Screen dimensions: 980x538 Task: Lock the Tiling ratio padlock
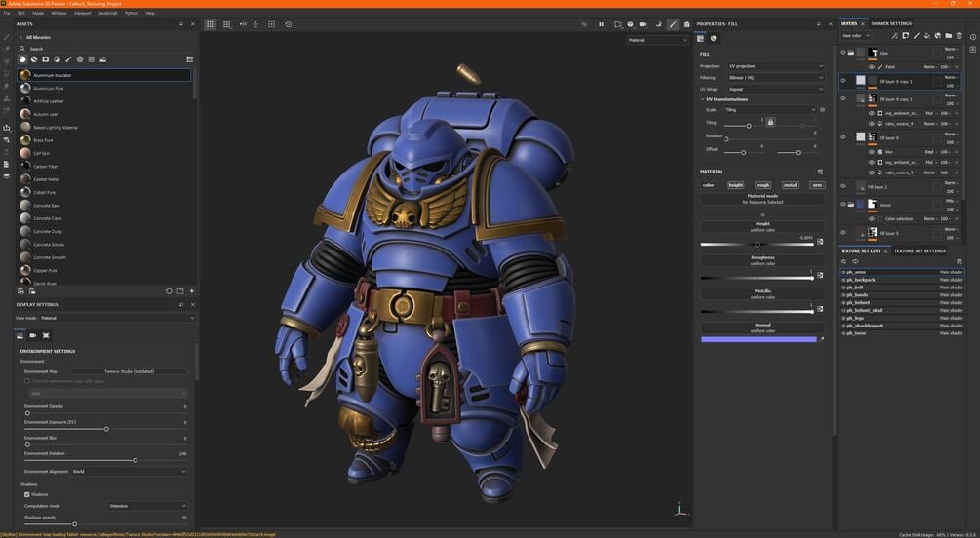coord(770,123)
